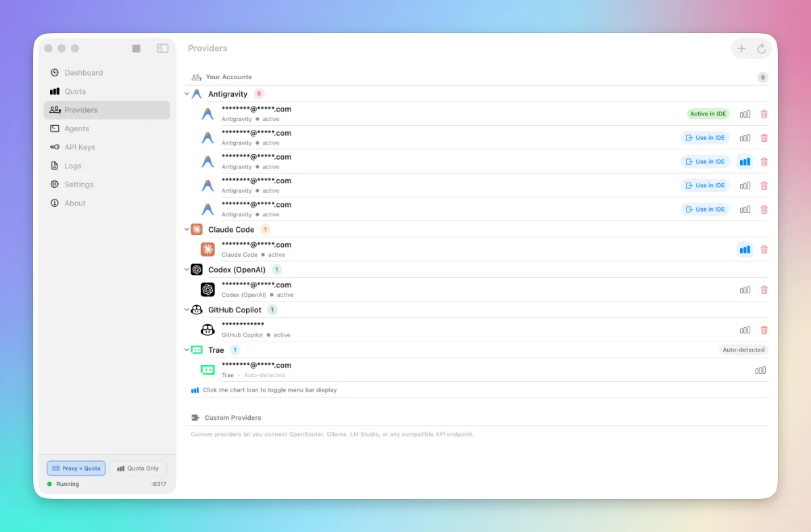Click the total accounts badge showing 9
The image size is (811, 532).
[763, 77]
